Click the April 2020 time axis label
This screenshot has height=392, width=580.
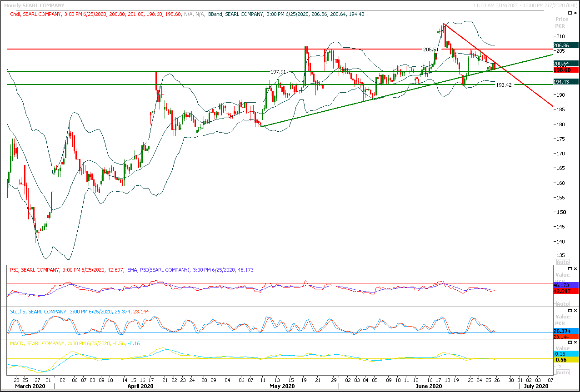pyautogui.click(x=140, y=386)
